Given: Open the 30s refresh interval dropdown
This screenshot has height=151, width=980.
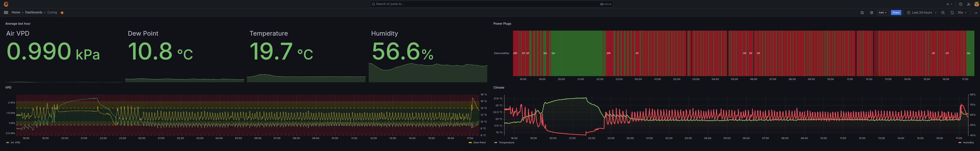Looking at the screenshot, I should click(x=962, y=12).
